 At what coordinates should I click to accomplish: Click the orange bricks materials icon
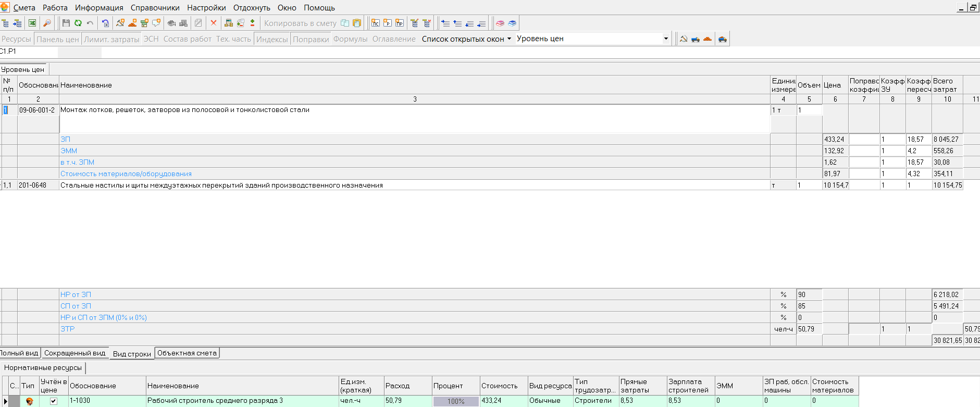tap(708, 39)
